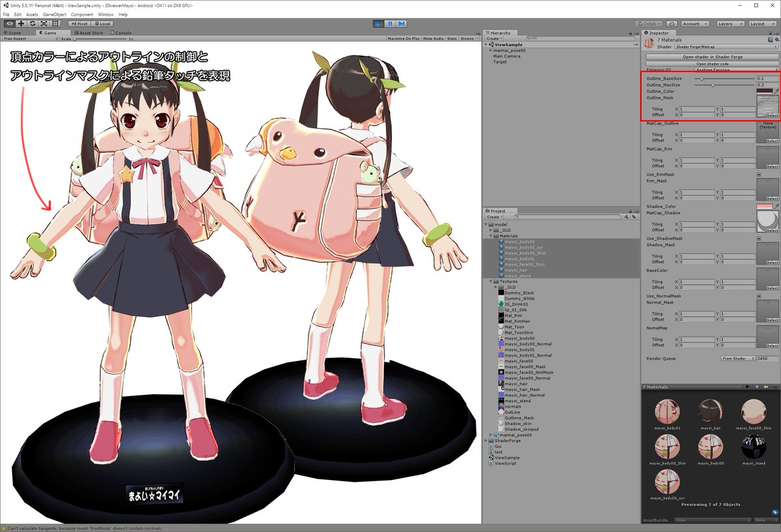Toggle Mute Audio in Game view
This screenshot has width=781, height=532.
(433, 39)
